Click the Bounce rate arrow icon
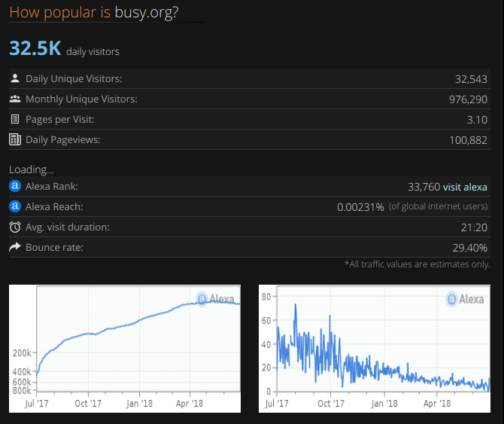The image size is (504, 424). click(x=15, y=247)
